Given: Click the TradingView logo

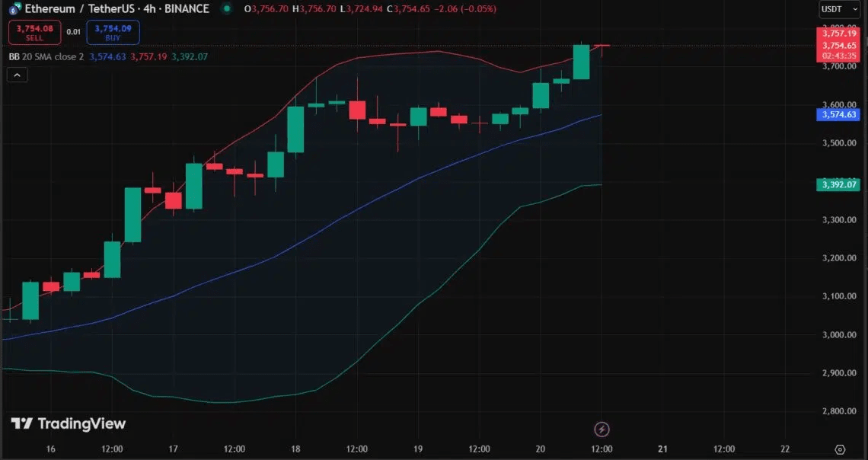Looking at the screenshot, I should click(69, 424).
